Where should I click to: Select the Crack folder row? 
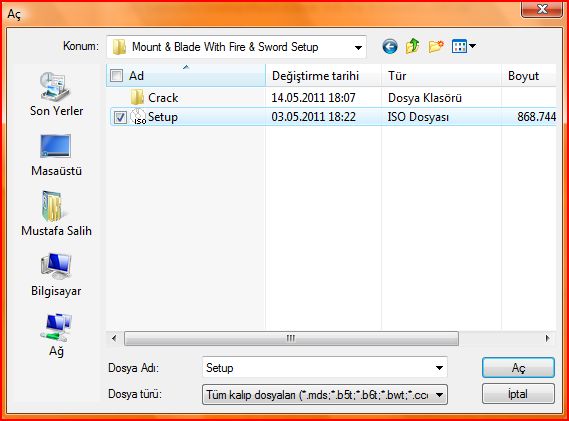(x=331, y=98)
